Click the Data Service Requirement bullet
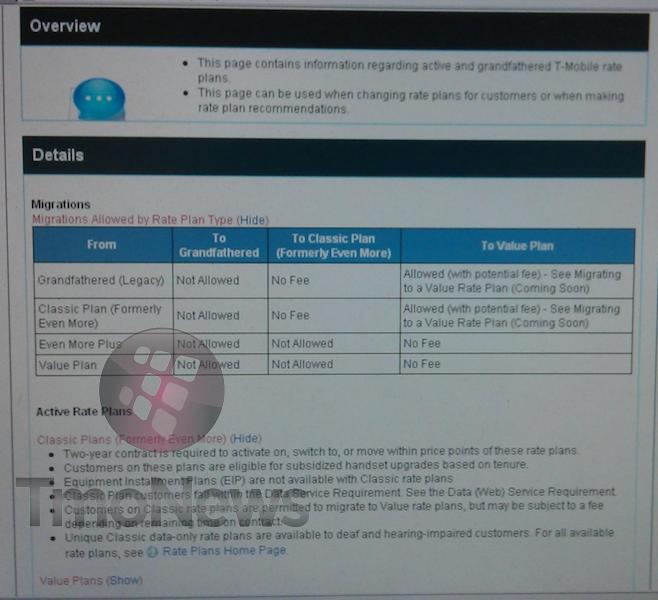Image resolution: width=658 pixels, height=600 pixels. pos(340,493)
